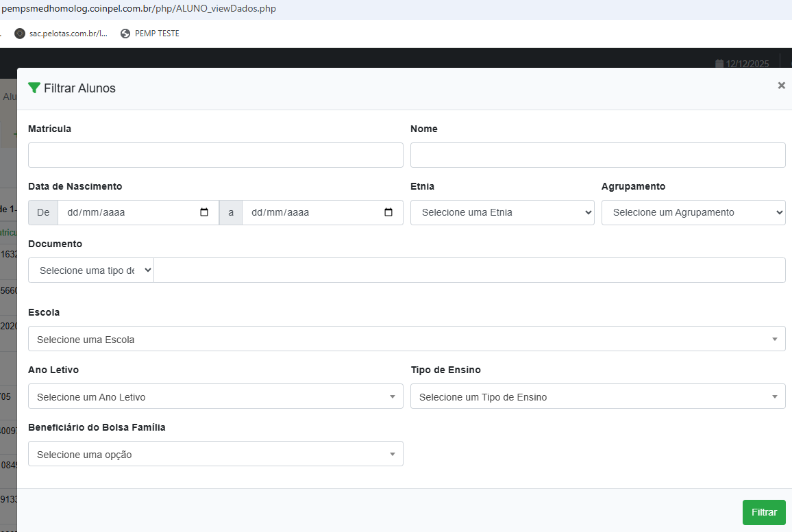The image size is (792, 532).
Task: Close the Filtrar Alunos dialog
Action: coord(781,86)
